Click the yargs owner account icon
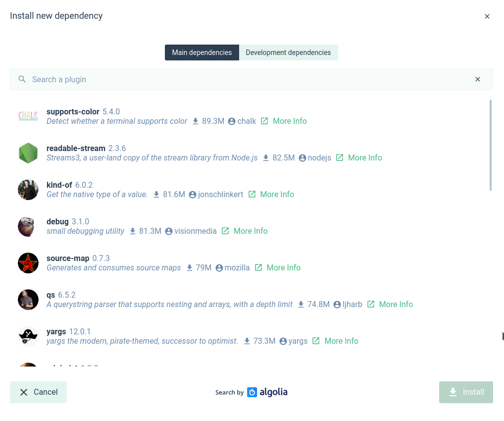This screenshot has width=504, height=421. click(283, 342)
